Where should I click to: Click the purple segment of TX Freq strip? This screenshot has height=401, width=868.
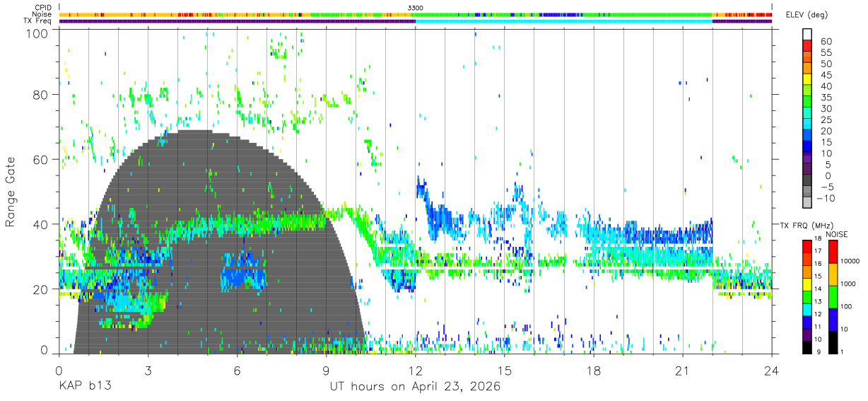237,21
